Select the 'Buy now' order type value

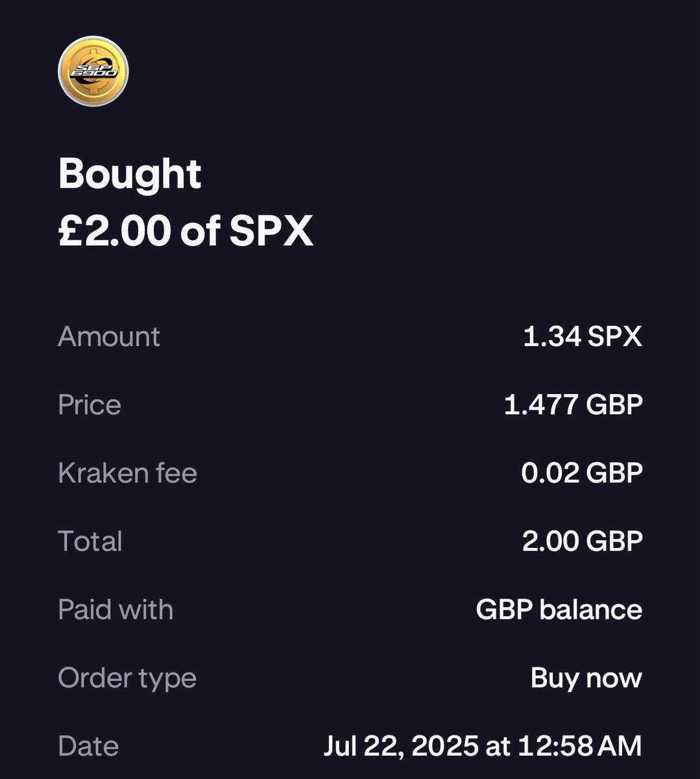[586, 678]
